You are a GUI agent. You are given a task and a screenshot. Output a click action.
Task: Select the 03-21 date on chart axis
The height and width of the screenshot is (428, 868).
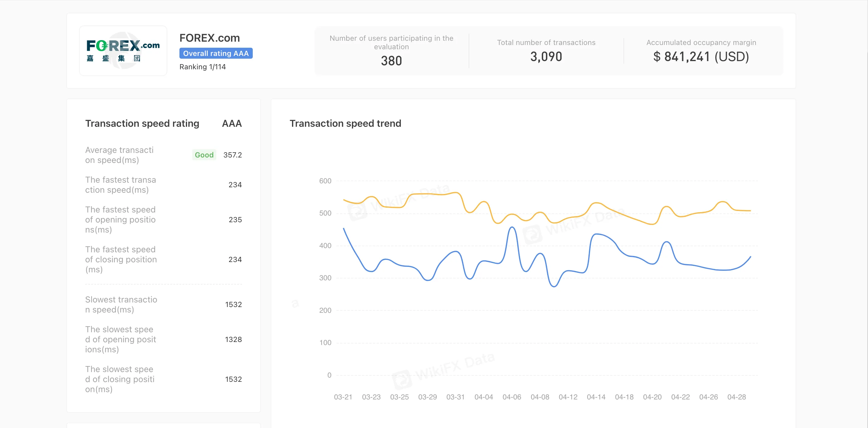pos(343,397)
